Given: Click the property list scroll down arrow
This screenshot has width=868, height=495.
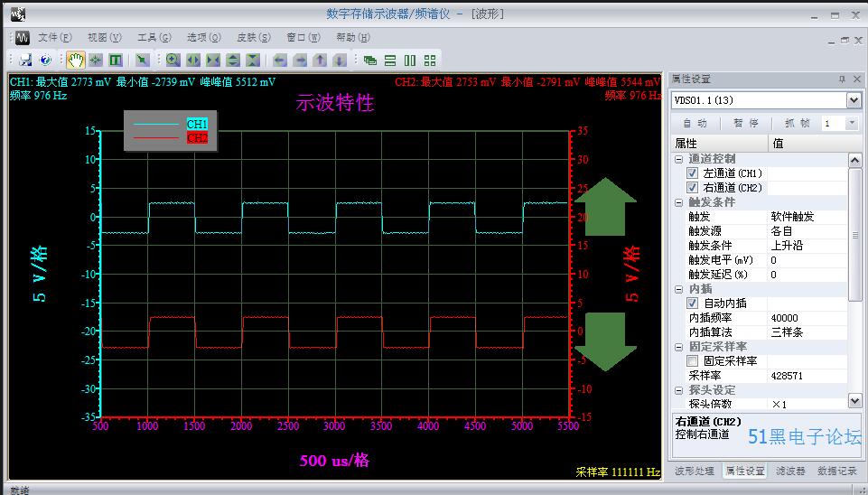Looking at the screenshot, I should [854, 401].
